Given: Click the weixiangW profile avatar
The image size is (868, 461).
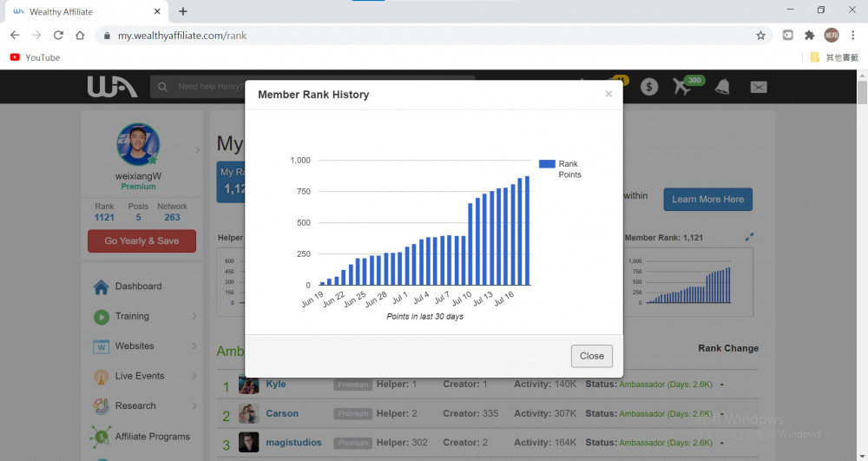Looking at the screenshot, I should point(138,144).
